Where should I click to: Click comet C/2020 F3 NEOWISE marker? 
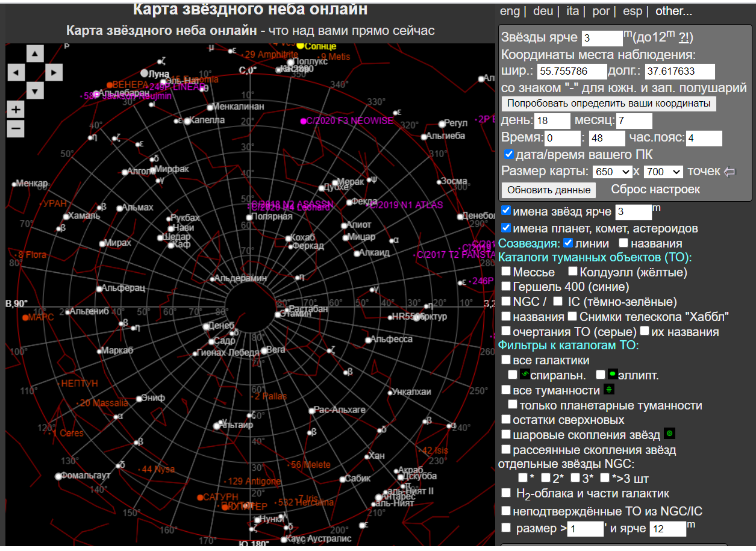[304, 121]
